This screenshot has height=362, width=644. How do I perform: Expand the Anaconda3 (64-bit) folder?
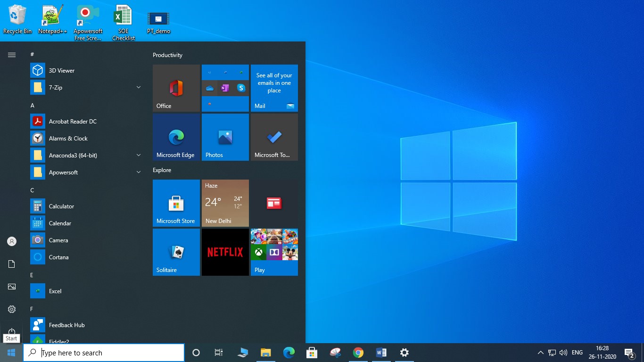86,156
